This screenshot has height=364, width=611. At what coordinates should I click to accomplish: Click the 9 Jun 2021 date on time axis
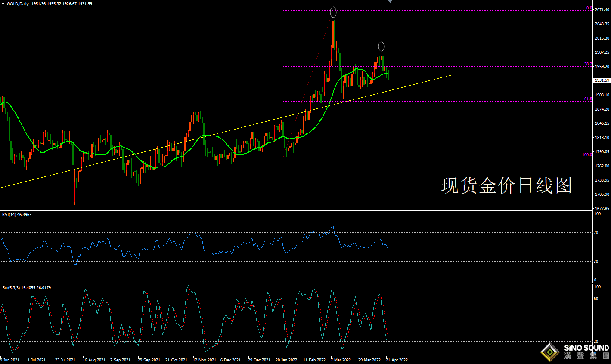click(x=10, y=360)
